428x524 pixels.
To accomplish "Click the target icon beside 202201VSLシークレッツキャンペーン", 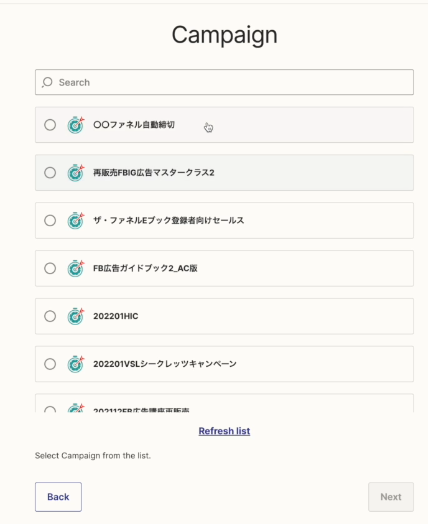I will 76,364.
